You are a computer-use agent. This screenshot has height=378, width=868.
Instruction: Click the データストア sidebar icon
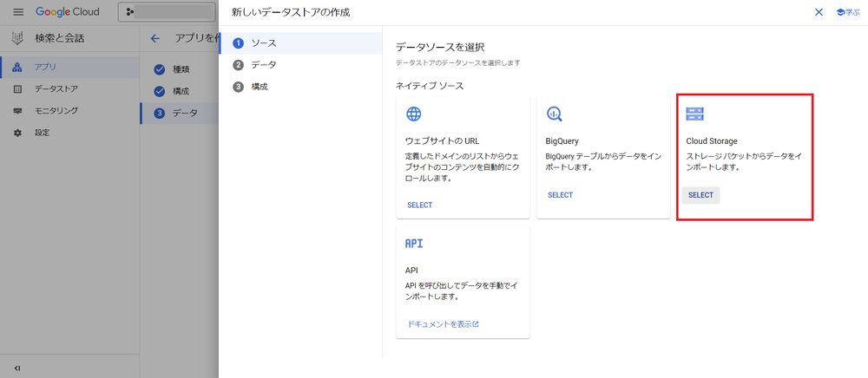point(17,89)
